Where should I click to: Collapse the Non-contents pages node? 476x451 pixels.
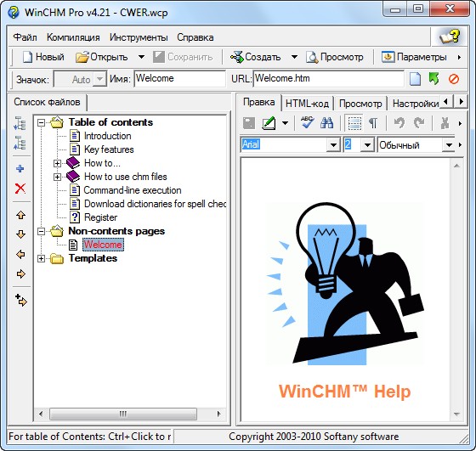(41, 231)
